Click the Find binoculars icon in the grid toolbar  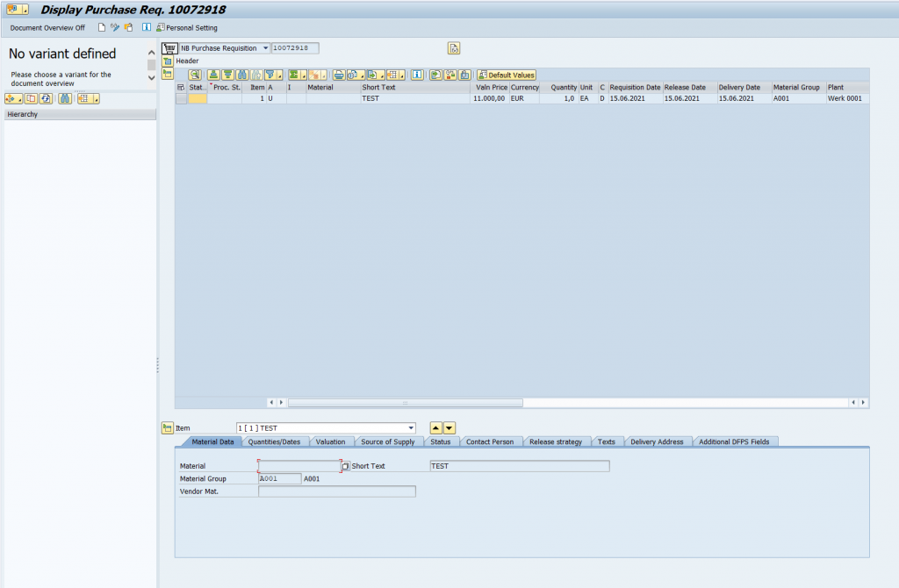(x=242, y=75)
